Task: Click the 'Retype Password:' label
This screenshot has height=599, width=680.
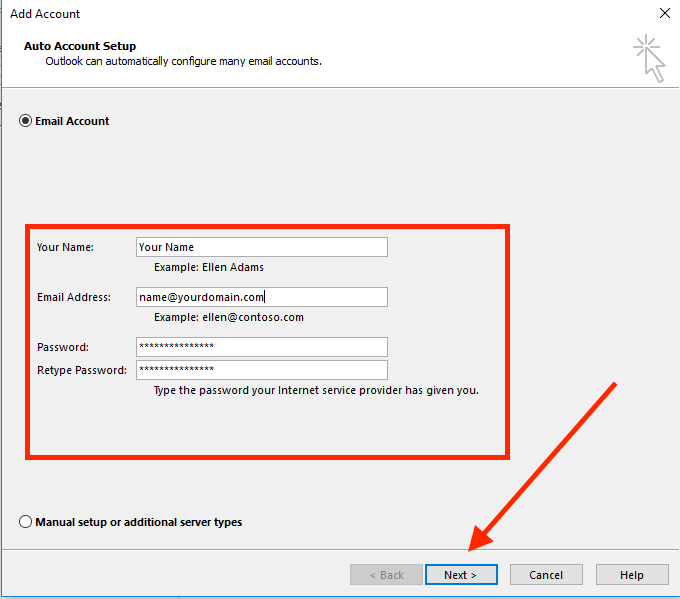Action: click(81, 370)
